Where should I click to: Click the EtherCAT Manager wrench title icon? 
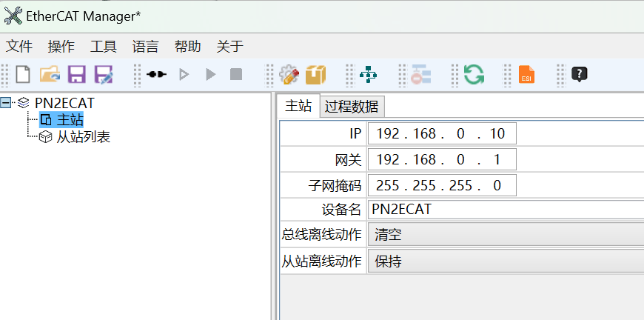tap(13, 16)
